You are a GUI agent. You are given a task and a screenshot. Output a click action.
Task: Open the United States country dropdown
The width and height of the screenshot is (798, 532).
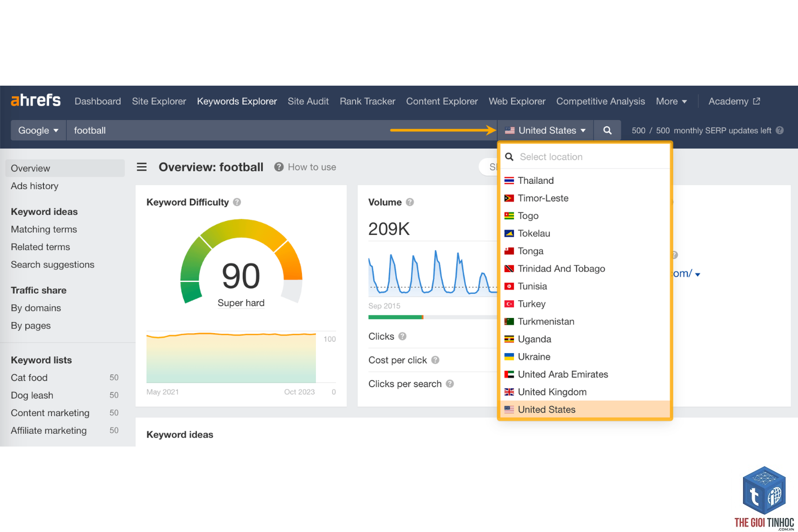tap(545, 130)
